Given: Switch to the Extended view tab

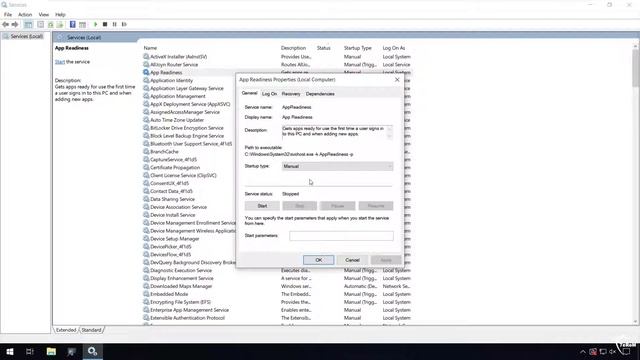Looking at the screenshot, I should (66, 330).
